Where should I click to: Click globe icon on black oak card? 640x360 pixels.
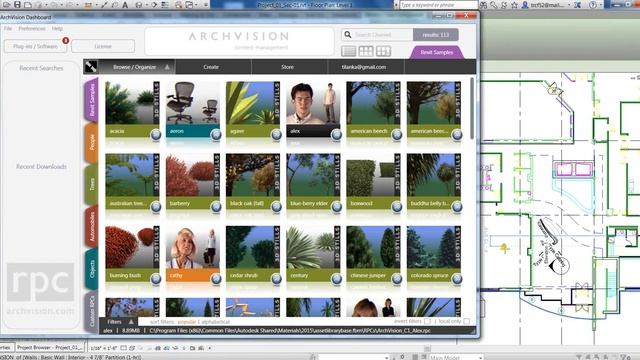(x=276, y=207)
